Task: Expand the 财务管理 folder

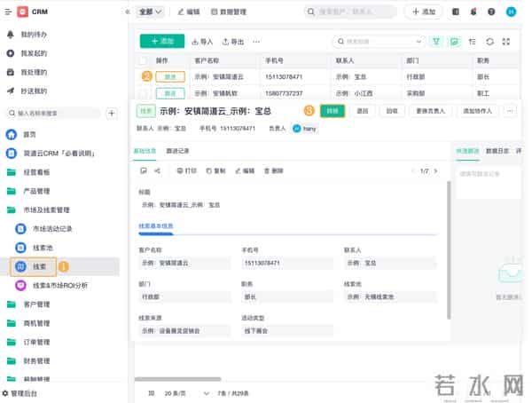Action: coord(29,361)
